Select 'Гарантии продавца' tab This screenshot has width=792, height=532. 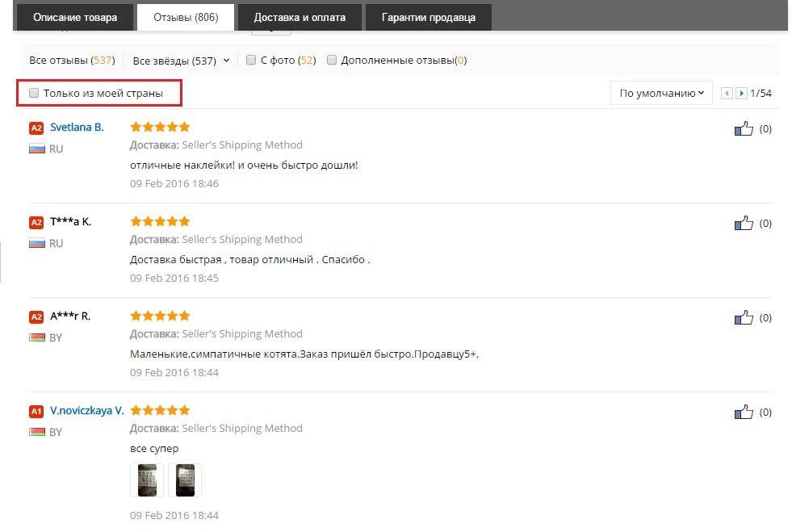[x=428, y=17]
